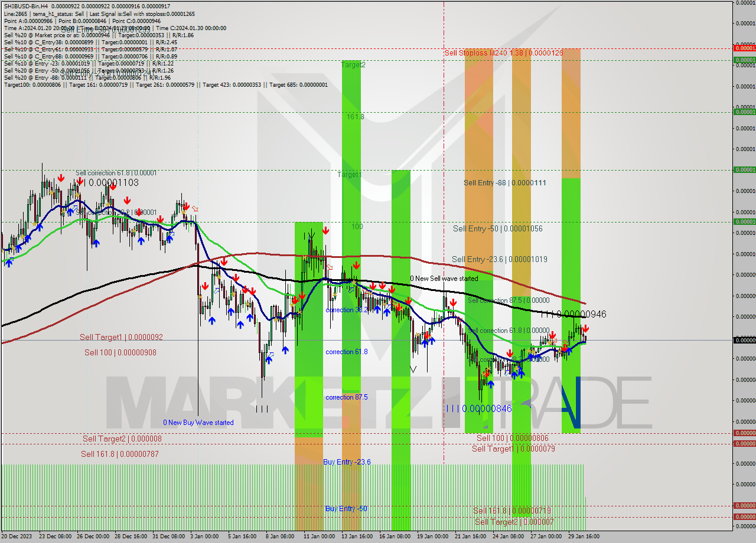
Task: Select the Buy Entry -23.6 label
Action: [x=347, y=462]
